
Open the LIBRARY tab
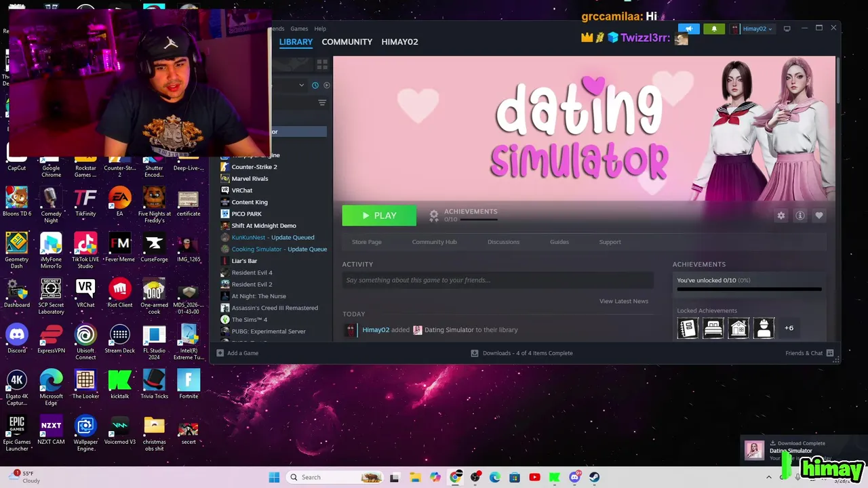pyautogui.click(x=296, y=42)
